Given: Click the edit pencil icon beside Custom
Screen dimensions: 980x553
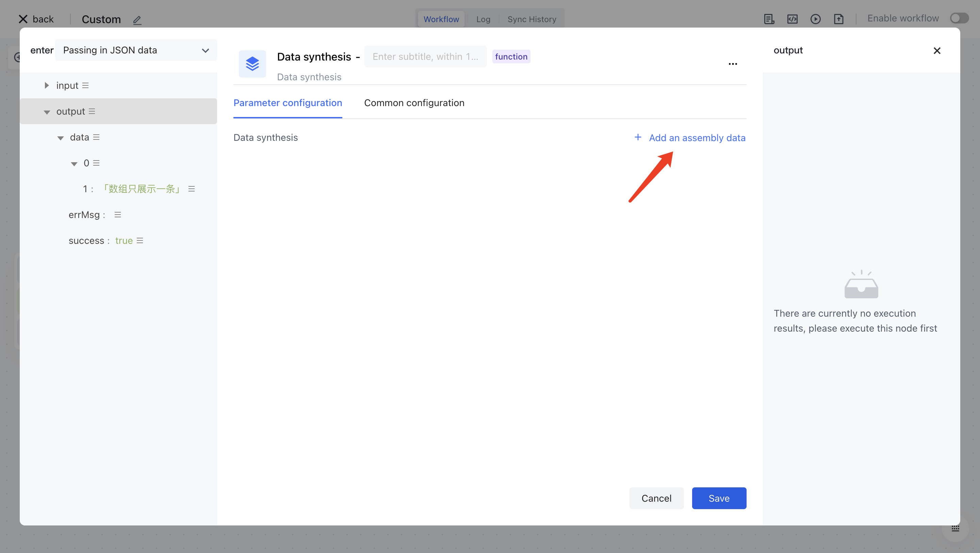Looking at the screenshot, I should [x=137, y=20].
